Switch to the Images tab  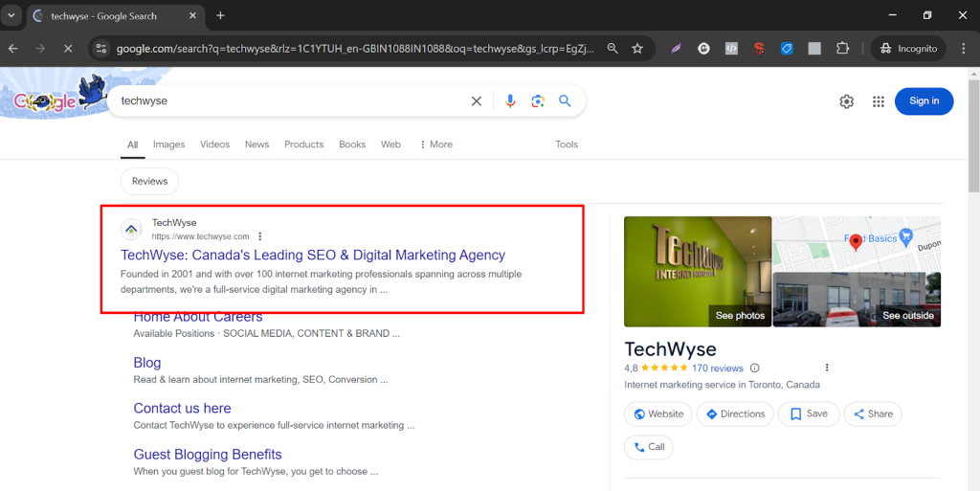168,145
